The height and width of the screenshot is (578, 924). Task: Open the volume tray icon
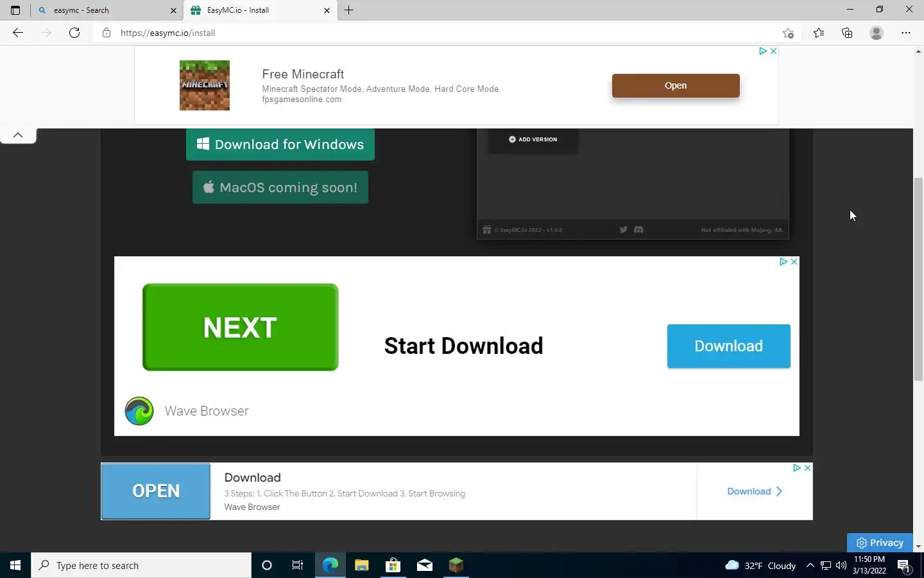[841, 565]
